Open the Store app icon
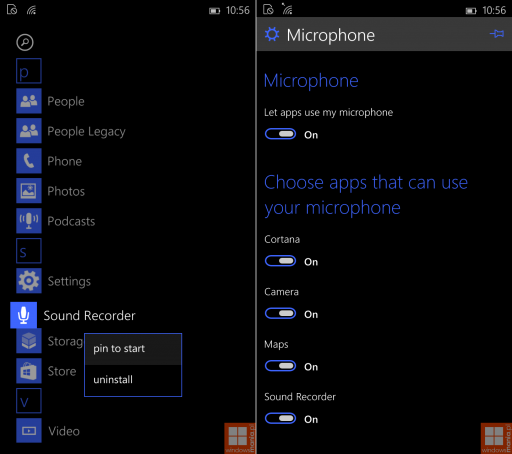 [x=29, y=371]
